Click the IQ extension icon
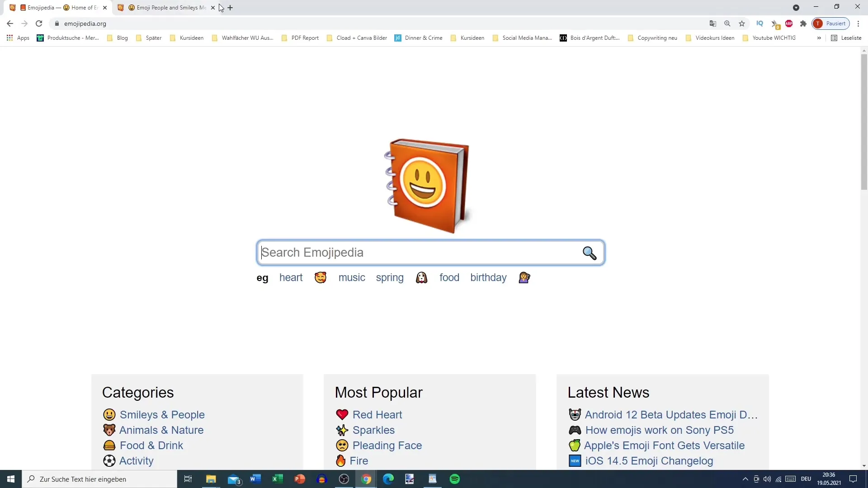This screenshot has width=868, height=488. [x=760, y=23]
